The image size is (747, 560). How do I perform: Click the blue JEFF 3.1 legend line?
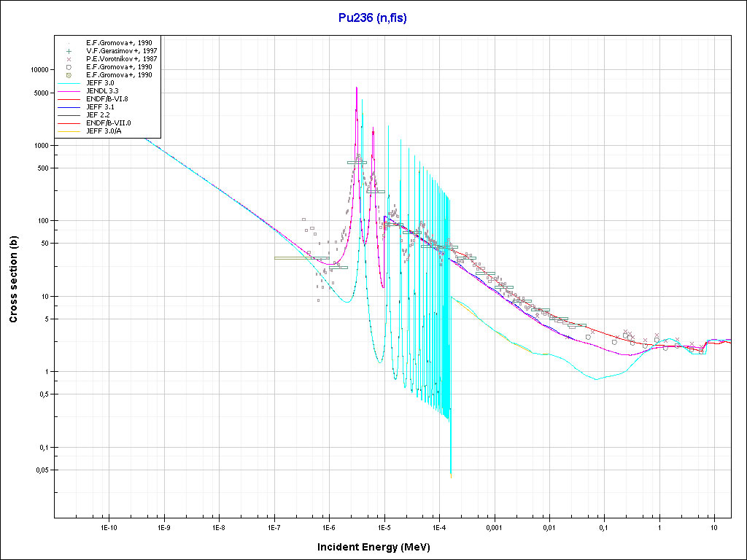(x=68, y=107)
